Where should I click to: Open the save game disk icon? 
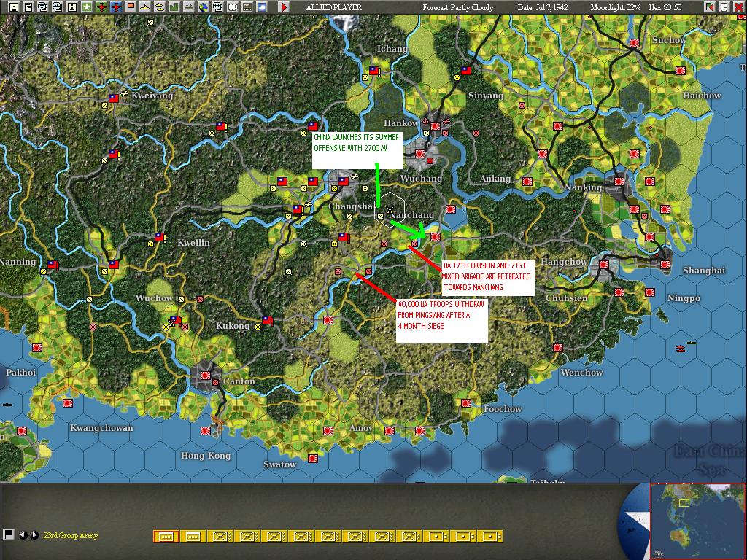point(14,7)
